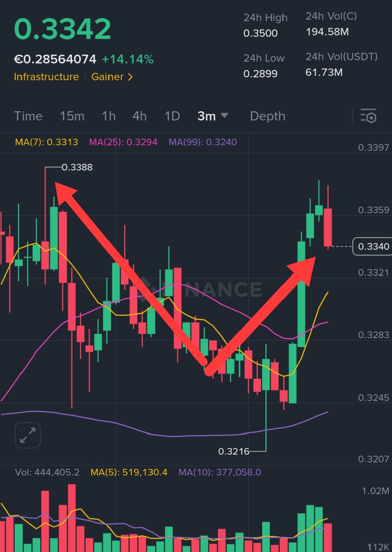Image resolution: width=392 pixels, height=552 pixels.
Task: Tap volume MA(10): 377,058.0 label
Action: (220, 472)
